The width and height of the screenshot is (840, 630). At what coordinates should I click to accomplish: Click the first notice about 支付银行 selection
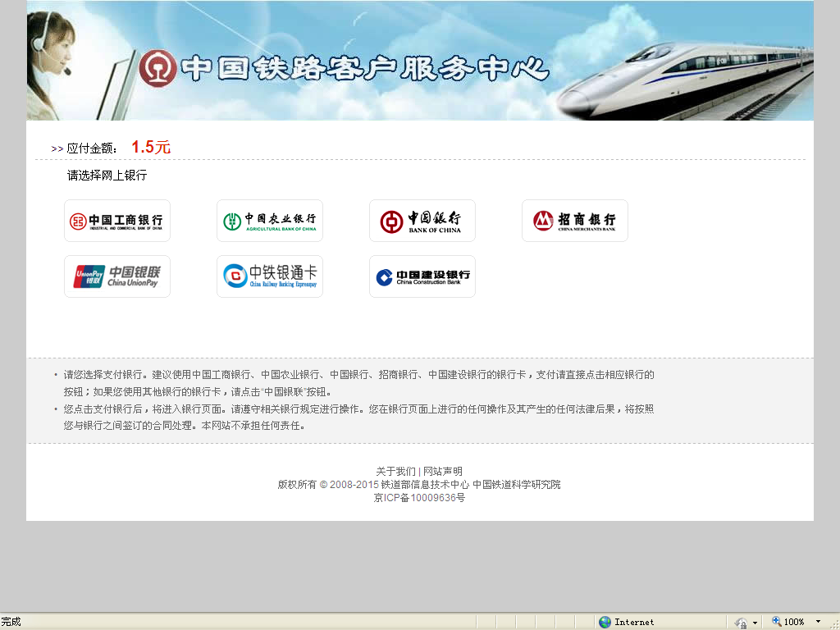(x=359, y=383)
